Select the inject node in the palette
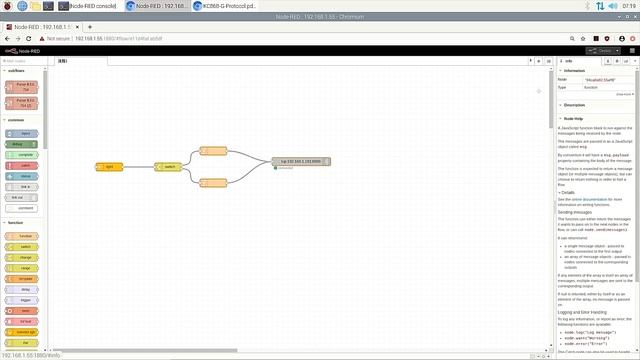The image size is (640, 360). tap(22, 133)
